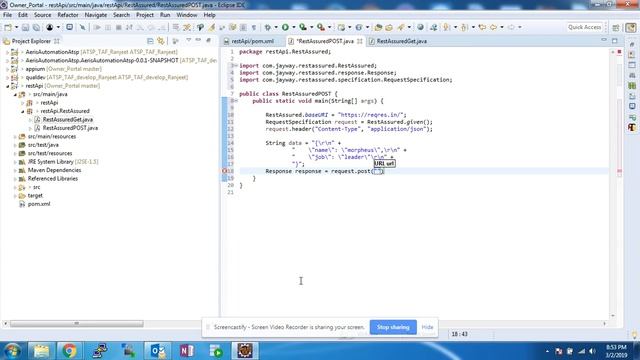Expand the AerisAutomationAtsp project node
Image resolution: width=640 pixels, height=360 pixels.
pyautogui.click(x=7, y=52)
